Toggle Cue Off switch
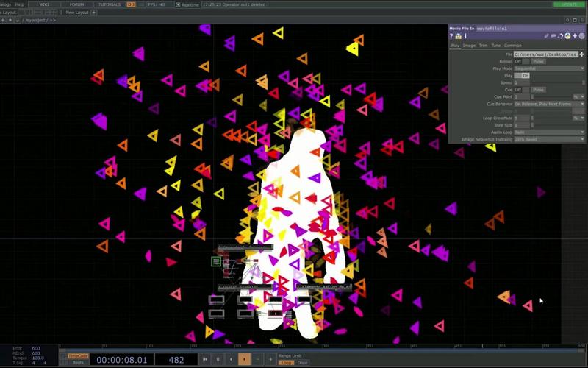The height and width of the screenshot is (368, 588). click(522, 90)
